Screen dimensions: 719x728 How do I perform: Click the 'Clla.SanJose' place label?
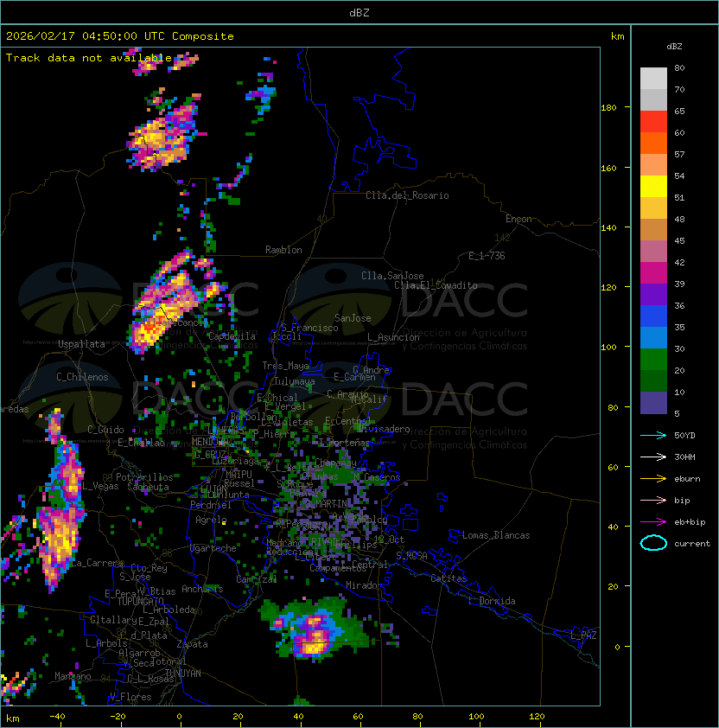tap(392, 276)
